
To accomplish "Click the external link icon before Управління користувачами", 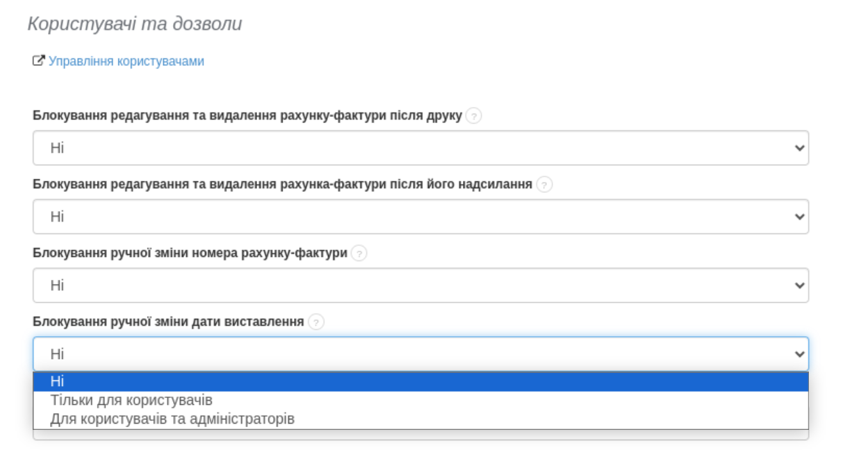I will [x=39, y=61].
